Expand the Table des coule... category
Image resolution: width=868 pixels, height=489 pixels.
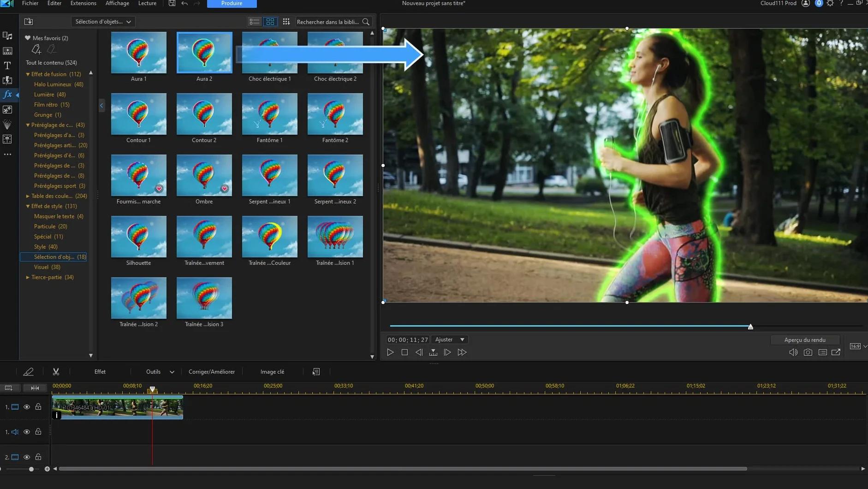click(x=28, y=196)
